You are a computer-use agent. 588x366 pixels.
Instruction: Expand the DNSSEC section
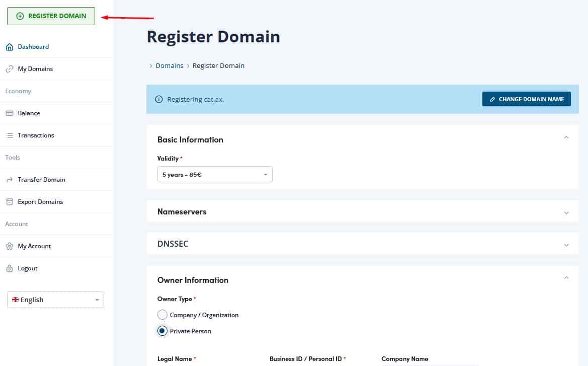coord(566,245)
